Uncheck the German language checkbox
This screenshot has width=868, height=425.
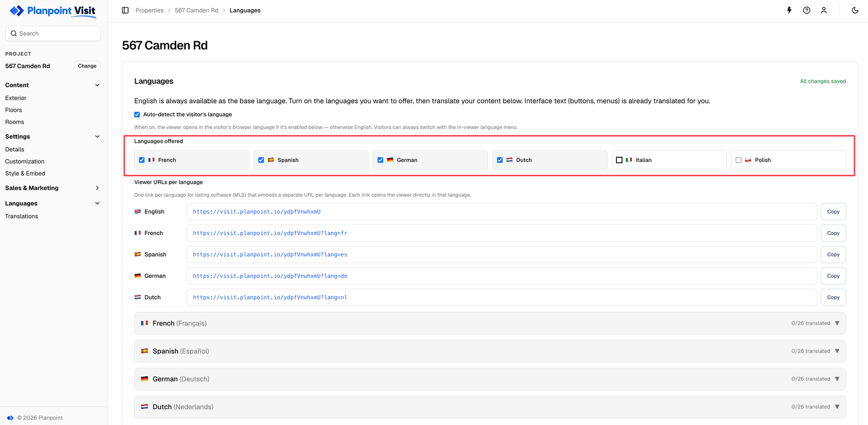point(380,160)
